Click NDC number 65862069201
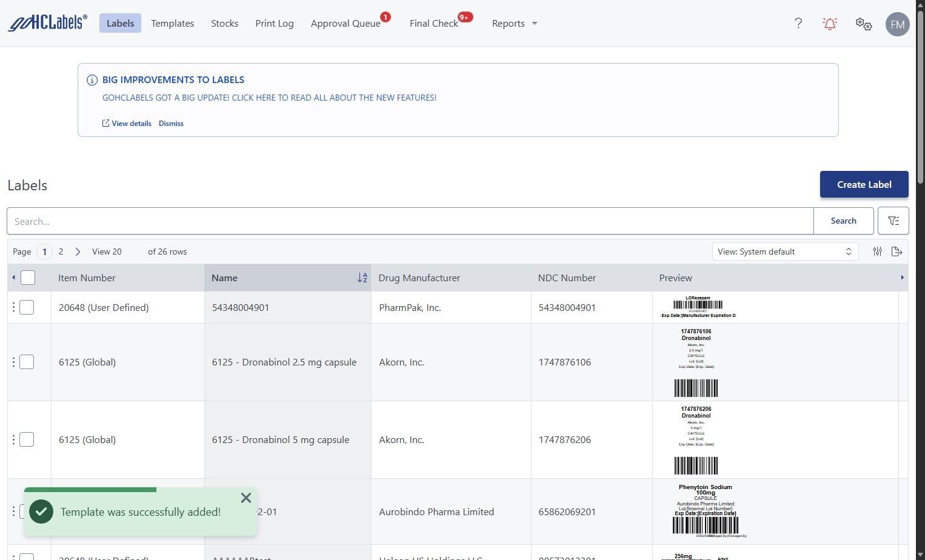 tap(567, 512)
